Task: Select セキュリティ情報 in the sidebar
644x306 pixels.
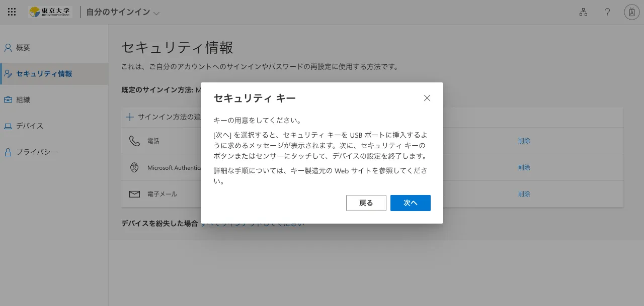Action: 44,74
